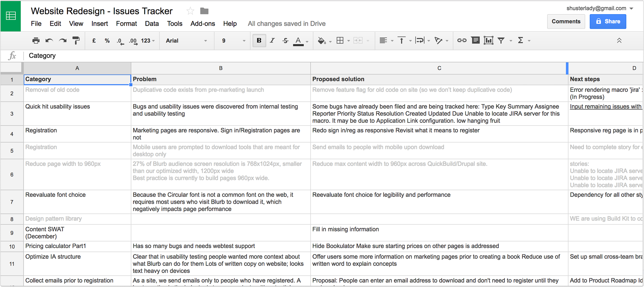Star this spreadsheet
Viewport: 644px width, 287px height.
pos(190,11)
